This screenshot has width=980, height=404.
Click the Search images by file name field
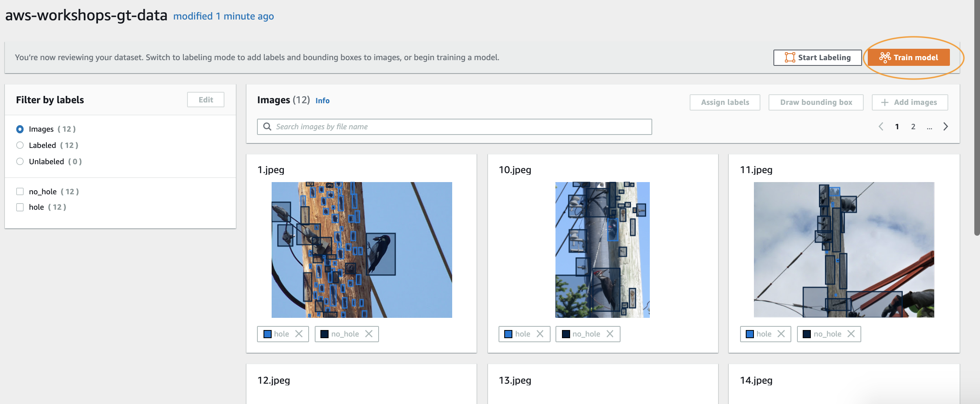pos(454,127)
